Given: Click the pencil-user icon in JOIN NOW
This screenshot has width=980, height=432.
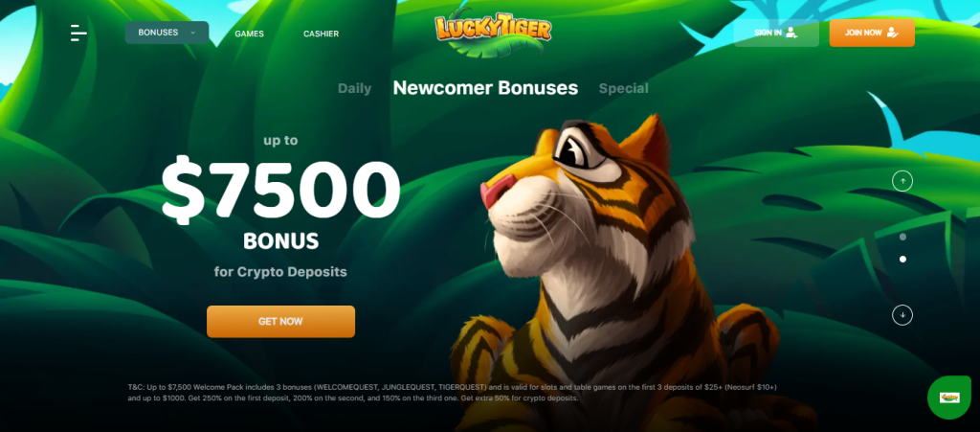Looking at the screenshot, I should pyautogui.click(x=892, y=33).
